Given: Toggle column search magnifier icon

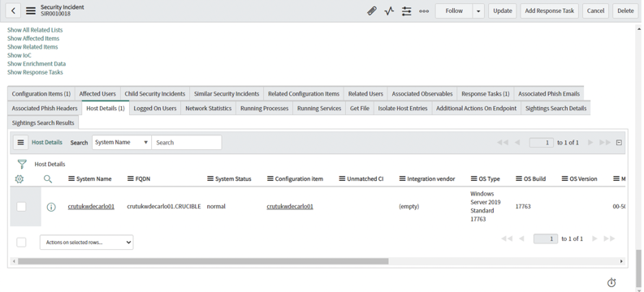Looking at the screenshot, I should pos(48,178).
